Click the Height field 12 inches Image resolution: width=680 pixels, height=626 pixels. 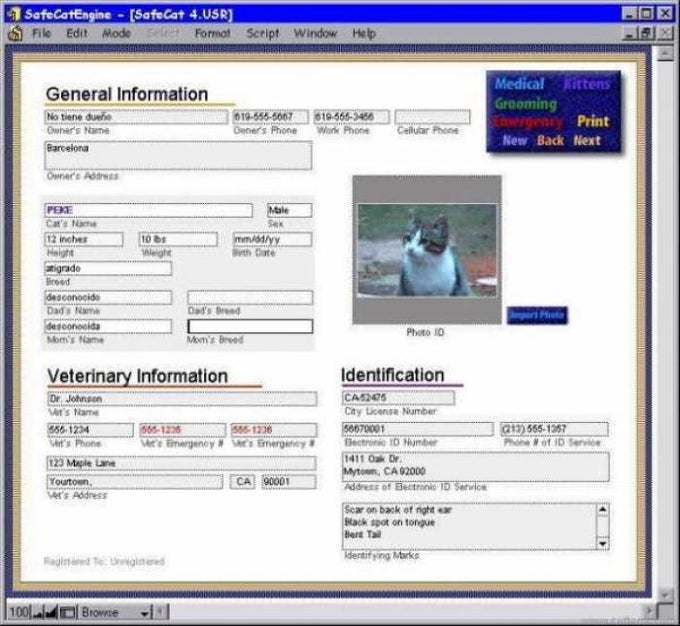click(84, 239)
